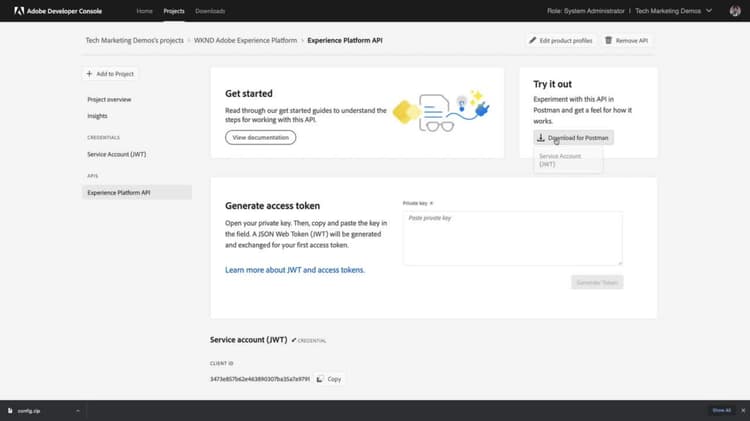Click the Role: System Administrator text
The width and height of the screenshot is (750, 421).
pyautogui.click(x=585, y=11)
